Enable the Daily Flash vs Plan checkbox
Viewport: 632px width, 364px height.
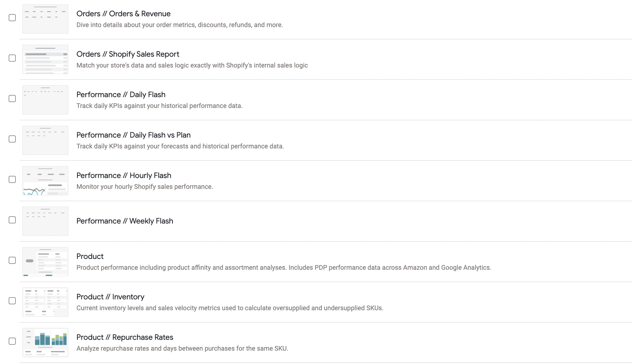[x=12, y=139]
